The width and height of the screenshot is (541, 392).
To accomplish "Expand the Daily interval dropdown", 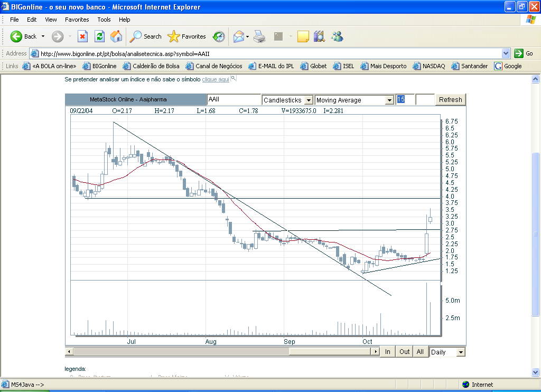I will (x=461, y=352).
